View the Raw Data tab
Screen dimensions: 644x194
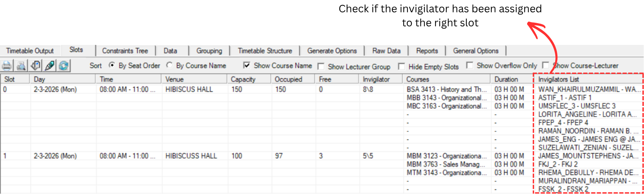[x=386, y=51]
